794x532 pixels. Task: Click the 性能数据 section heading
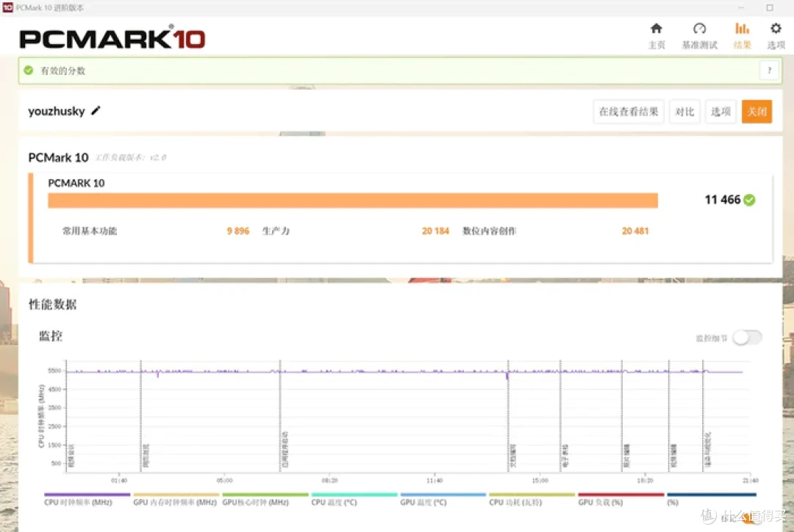[x=53, y=304]
